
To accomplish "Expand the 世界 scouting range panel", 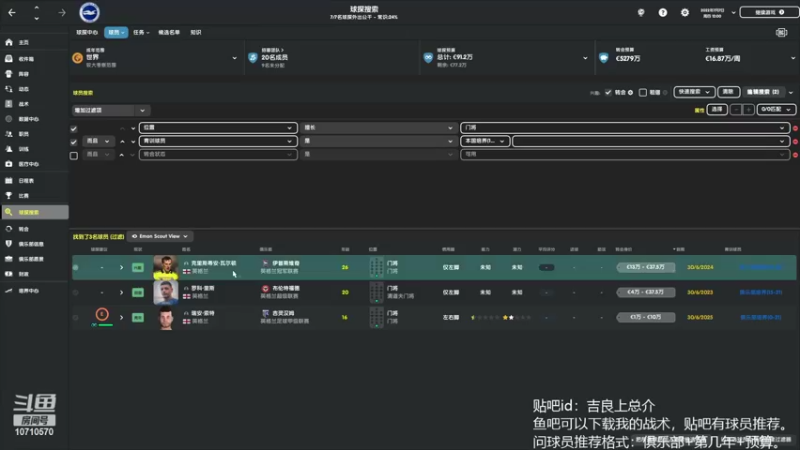I will point(234,58).
